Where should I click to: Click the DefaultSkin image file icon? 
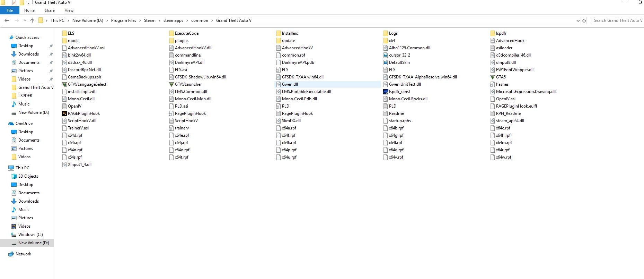point(385,62)
